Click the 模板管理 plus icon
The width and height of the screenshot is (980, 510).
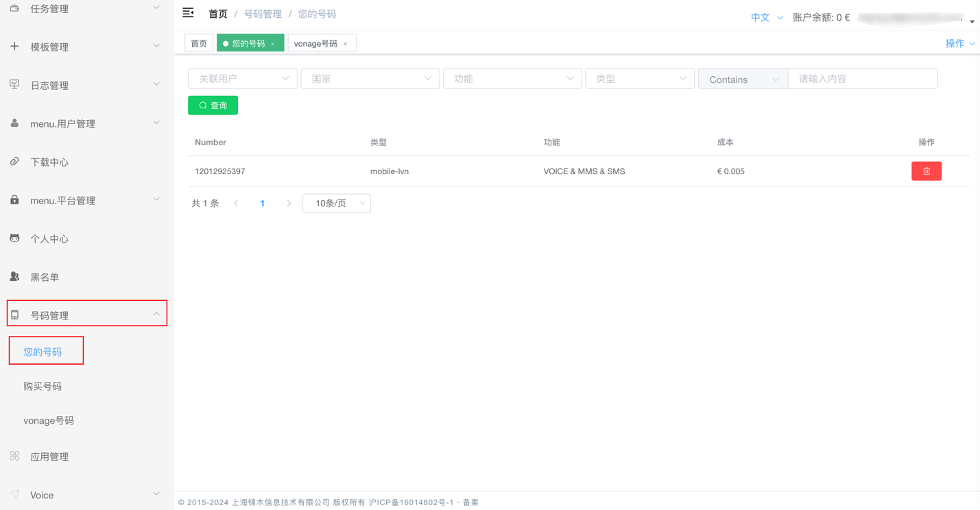[x=14, y=47]
